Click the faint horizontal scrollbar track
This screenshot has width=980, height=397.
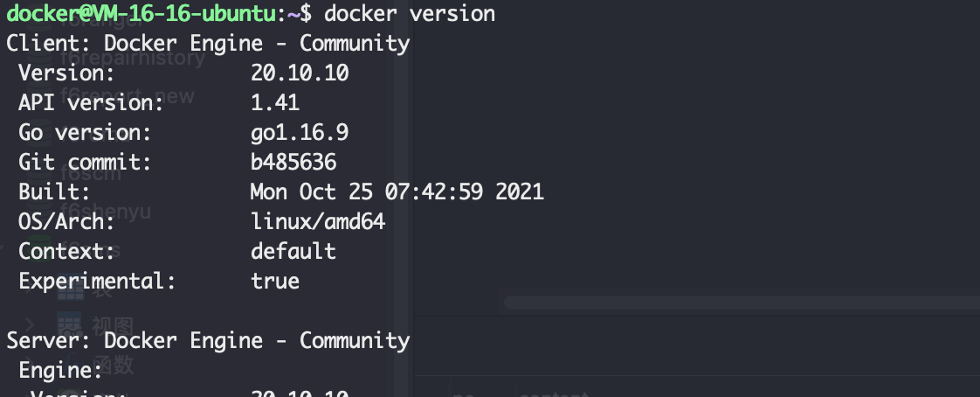pos(742,303)
